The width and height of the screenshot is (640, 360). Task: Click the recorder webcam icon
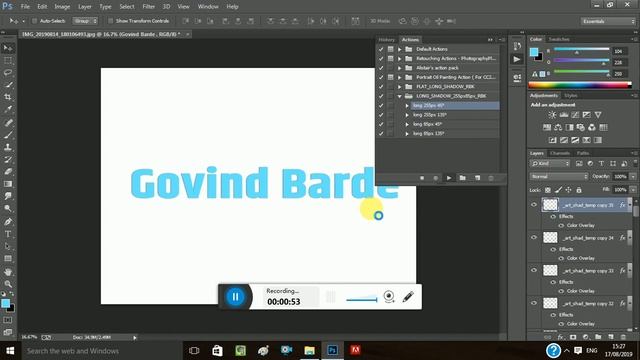tap(389, 297)
